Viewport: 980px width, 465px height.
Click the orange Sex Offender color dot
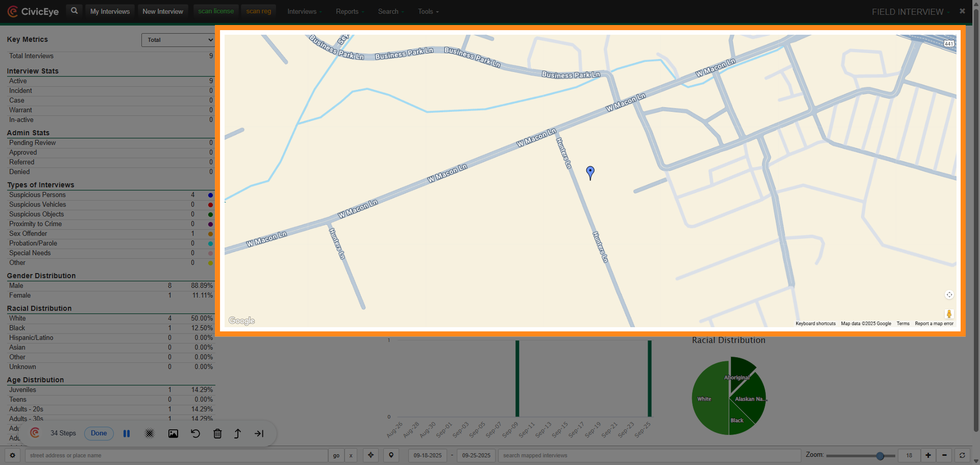[210, 234]
